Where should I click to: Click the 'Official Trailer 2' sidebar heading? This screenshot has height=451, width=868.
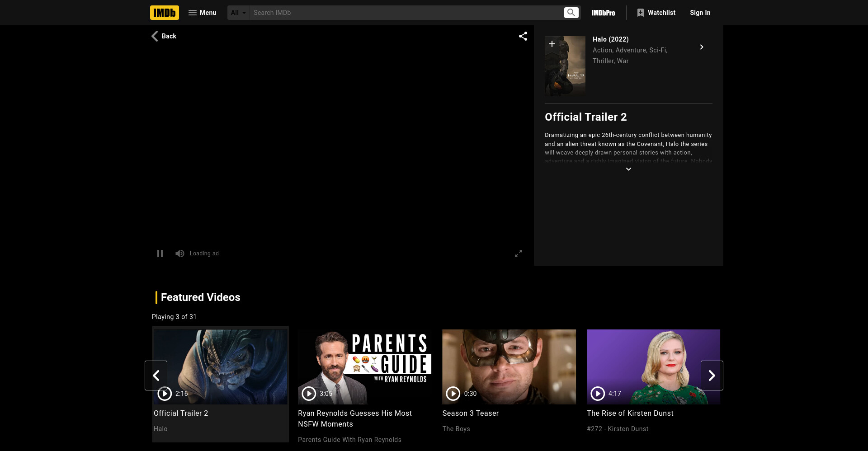tap(586, 117)
